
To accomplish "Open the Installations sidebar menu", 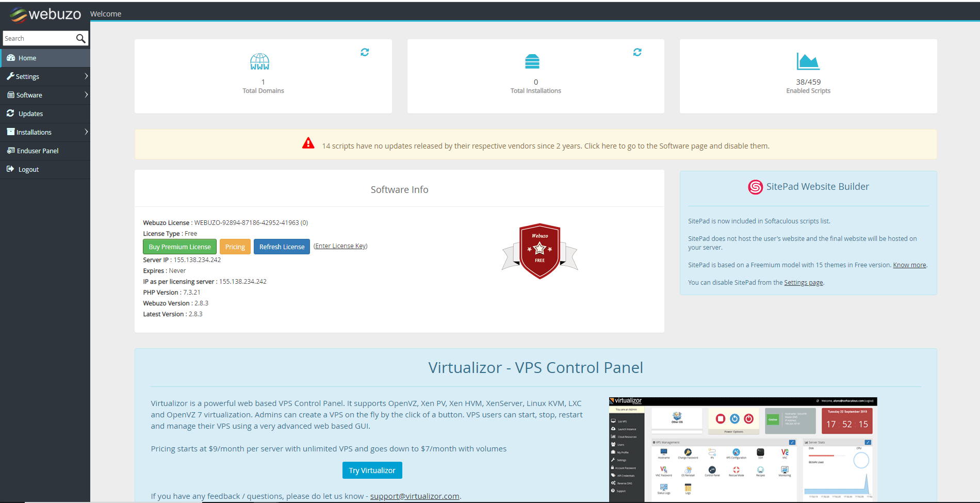I will tap(45, 132).
